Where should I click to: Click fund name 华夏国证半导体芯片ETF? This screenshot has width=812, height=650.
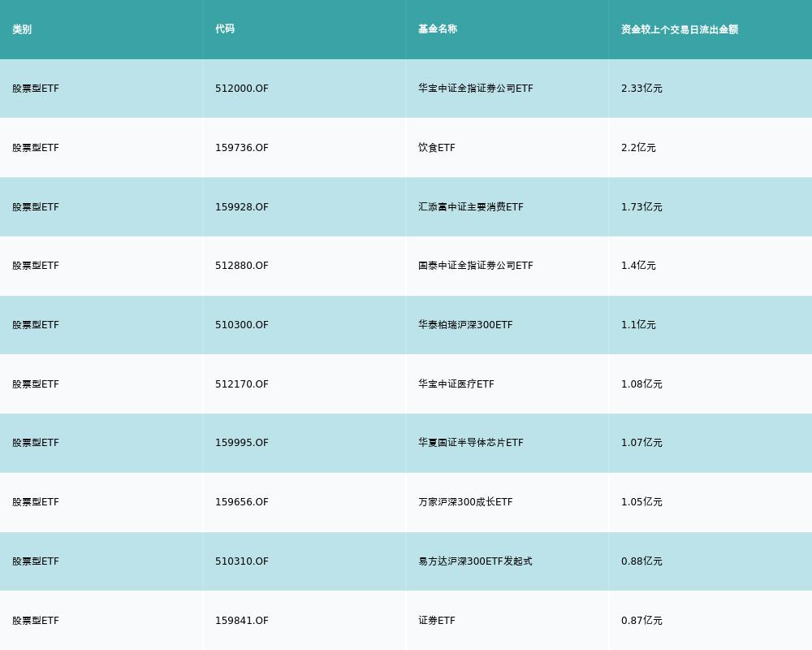coord(471,443)
